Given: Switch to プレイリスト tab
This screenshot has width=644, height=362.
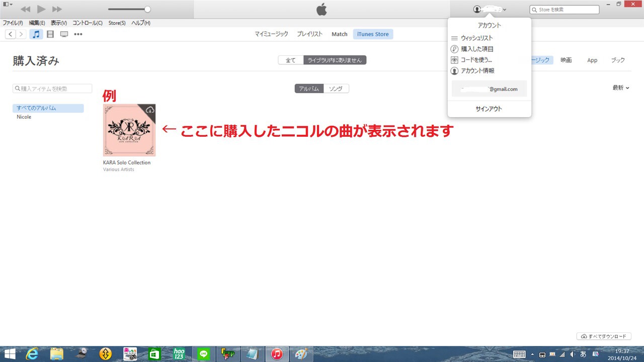Looking at the screenshot, I should click(x=309, y=34).
